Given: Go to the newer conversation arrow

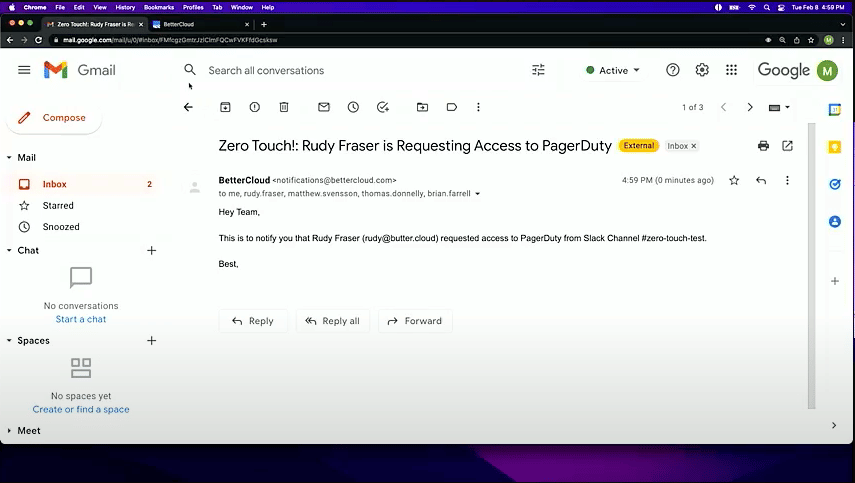Looking at the screenshot, I should point(724,107).
